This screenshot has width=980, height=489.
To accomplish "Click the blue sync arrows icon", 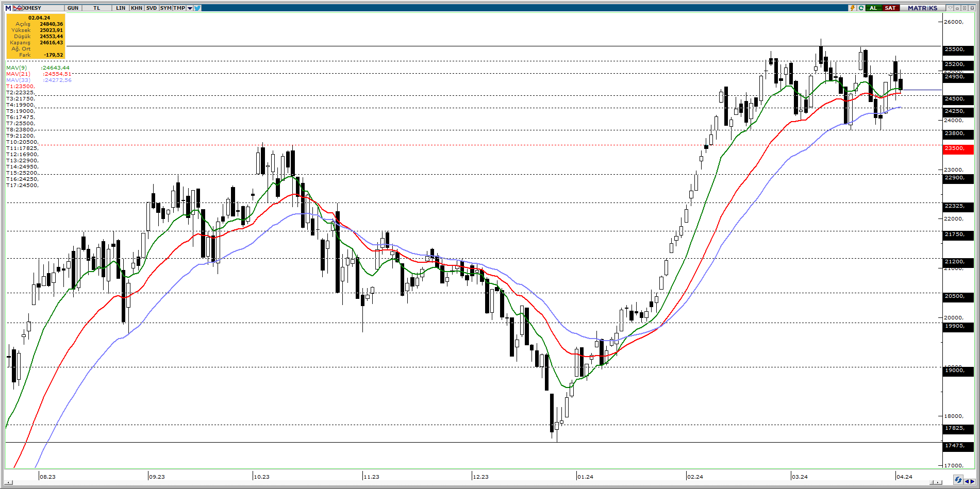I will pos(958,480).
